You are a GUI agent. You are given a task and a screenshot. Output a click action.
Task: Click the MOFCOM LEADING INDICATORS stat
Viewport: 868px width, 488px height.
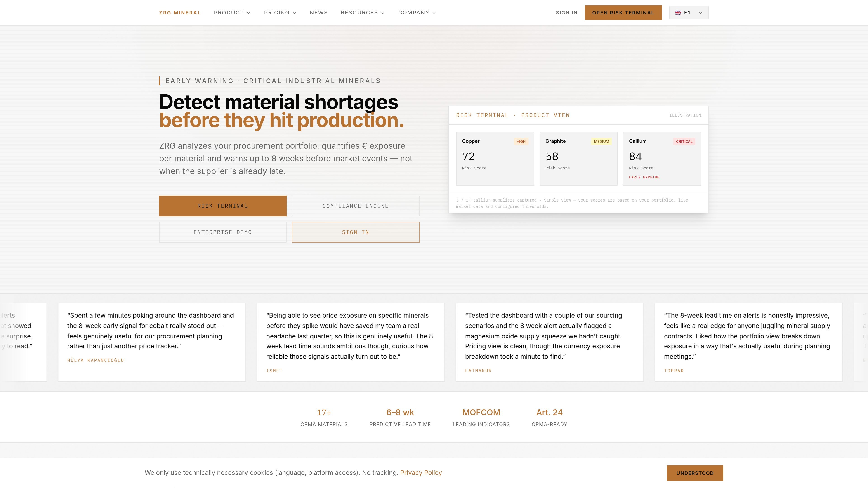481,418
